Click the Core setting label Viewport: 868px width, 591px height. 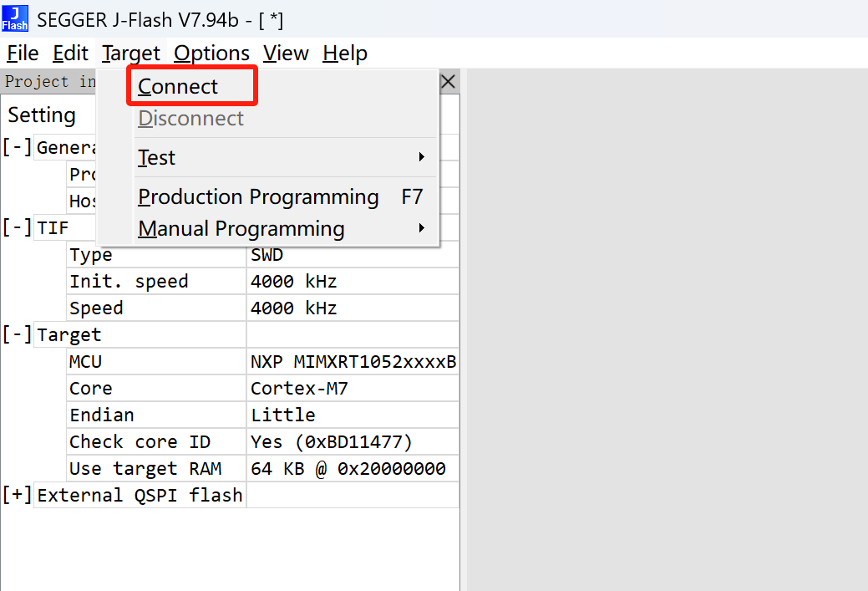coord(156,388)
